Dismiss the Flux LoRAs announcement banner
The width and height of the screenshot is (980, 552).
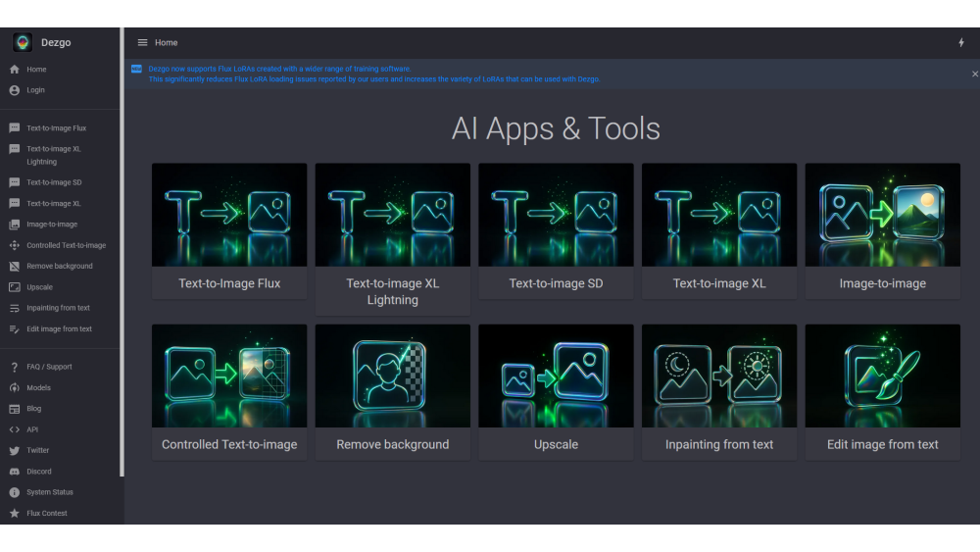[974, 74]
